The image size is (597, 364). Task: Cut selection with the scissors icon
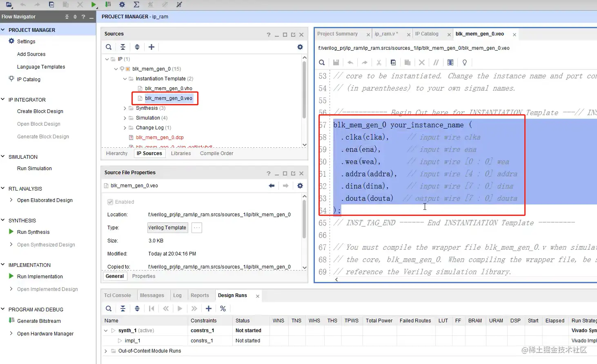pos(379,62)
